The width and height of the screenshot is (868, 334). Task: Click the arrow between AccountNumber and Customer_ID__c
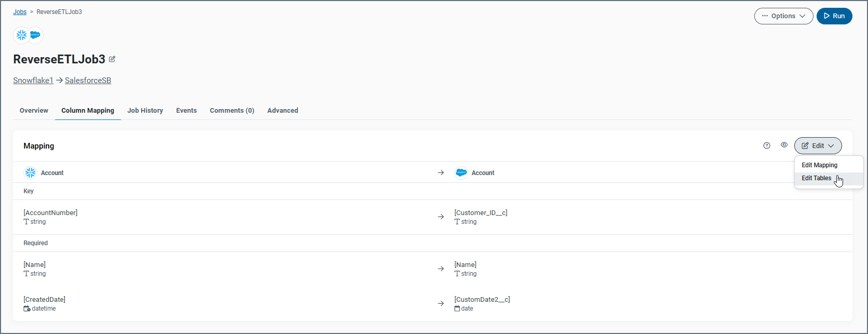(441, 217)
